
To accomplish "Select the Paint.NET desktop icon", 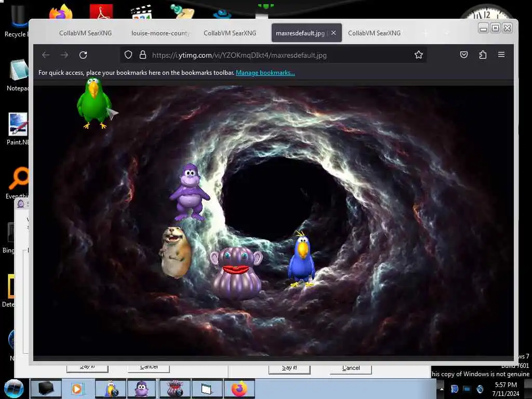I will (x=18, y=129).
